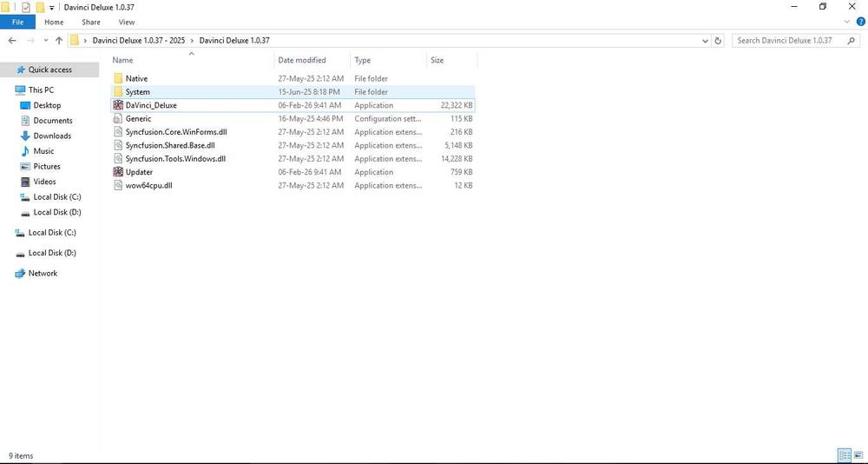The height and width of the screenshot is (464, 868).
Task: Expand the ribbon with the chevron
Action: tap(847, 23)
